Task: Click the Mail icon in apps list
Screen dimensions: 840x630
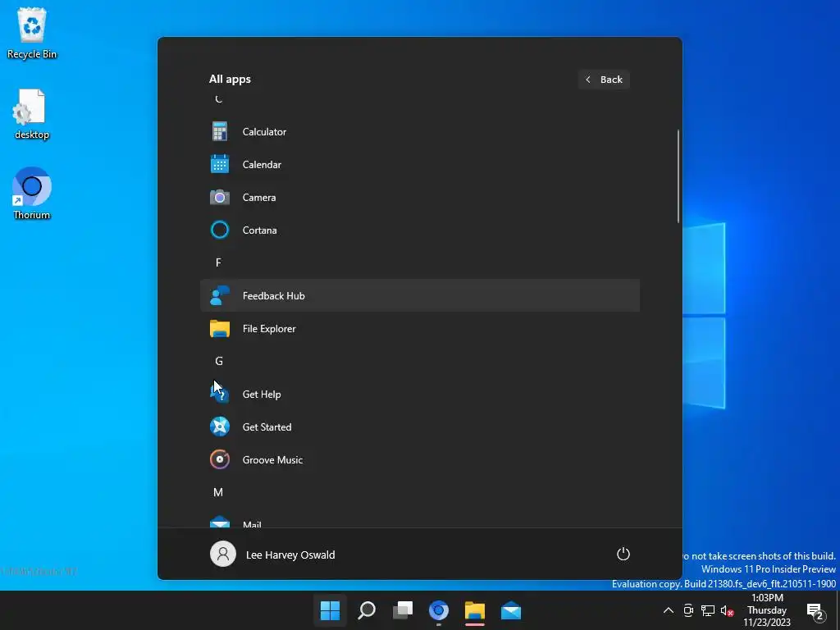Action: pyautogui.click(x=220, y=522)
